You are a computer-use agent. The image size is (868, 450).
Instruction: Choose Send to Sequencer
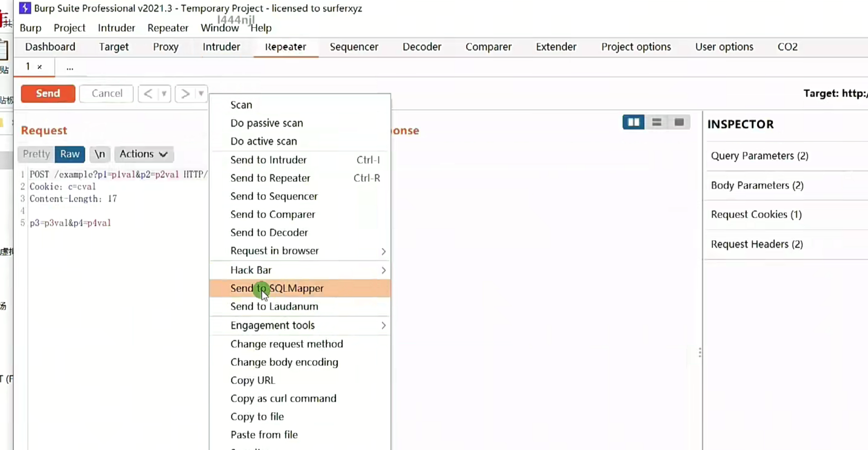(300, 196)
